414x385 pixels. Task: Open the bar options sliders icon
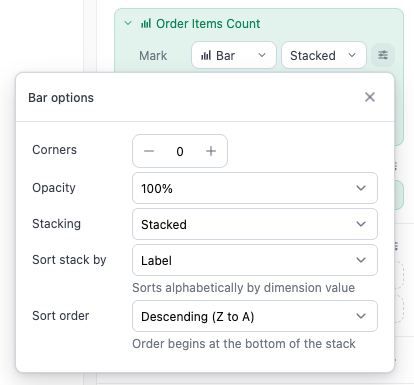(x=383, y=55)
